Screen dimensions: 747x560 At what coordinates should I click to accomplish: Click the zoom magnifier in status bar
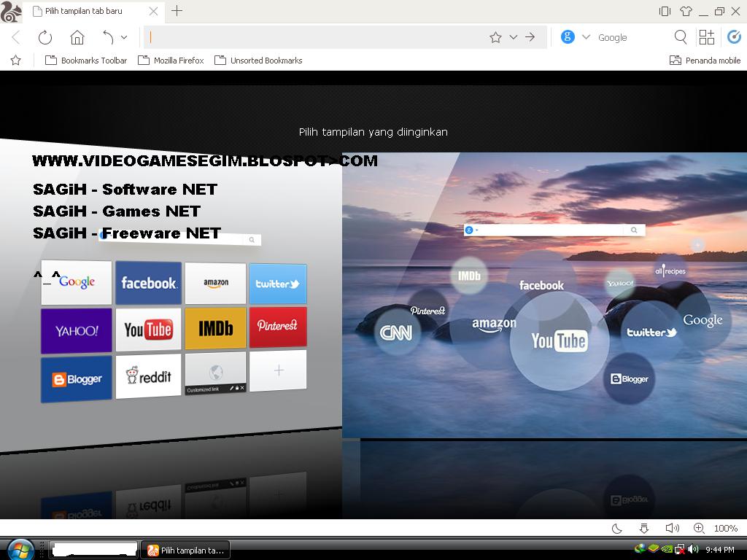tap(699, 528)
